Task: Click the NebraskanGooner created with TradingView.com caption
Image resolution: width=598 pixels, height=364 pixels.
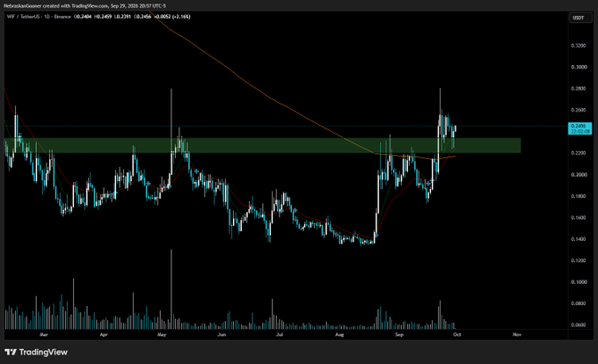Action: 84,6
